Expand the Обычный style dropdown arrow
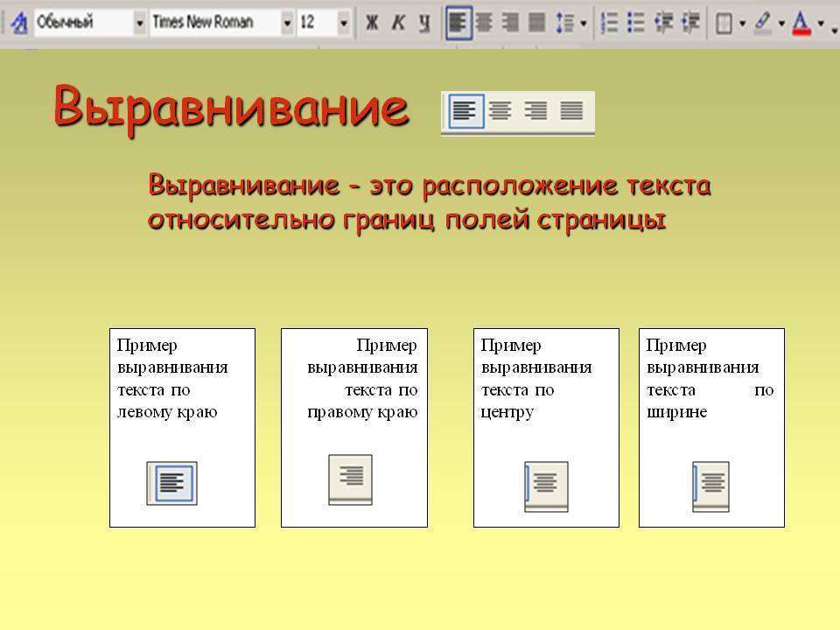Screen dimensions: 840x630 [139, 23]
